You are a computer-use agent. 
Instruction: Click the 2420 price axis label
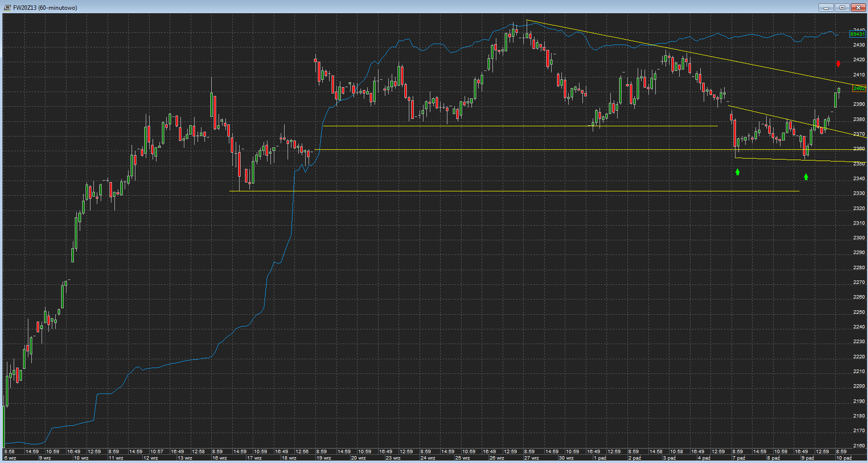coord(859,60)
